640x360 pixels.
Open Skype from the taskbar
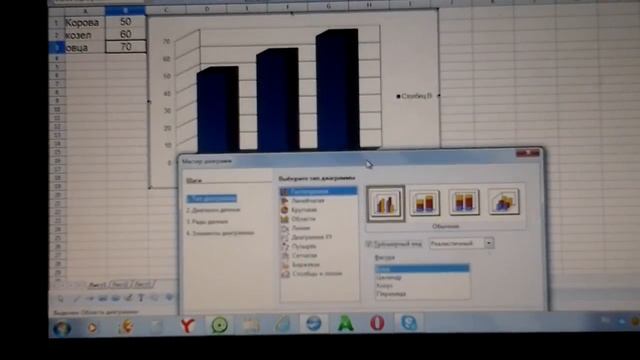pos(409,323)
